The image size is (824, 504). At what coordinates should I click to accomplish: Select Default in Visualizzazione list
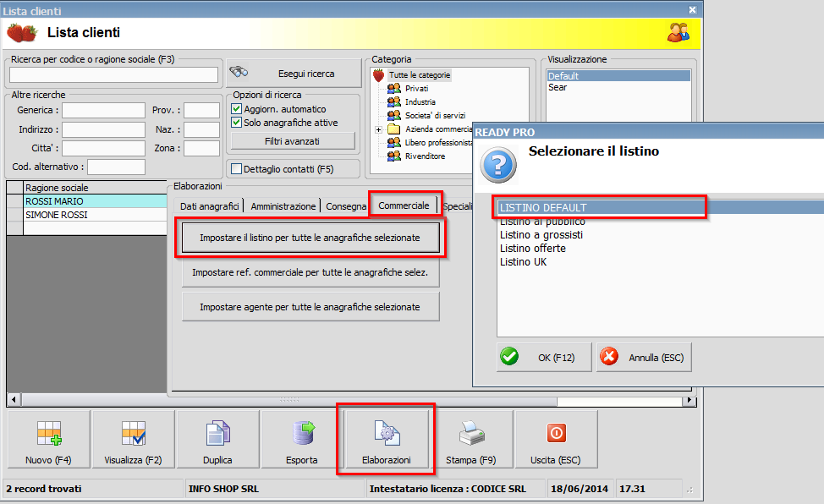tap(618, 76)
